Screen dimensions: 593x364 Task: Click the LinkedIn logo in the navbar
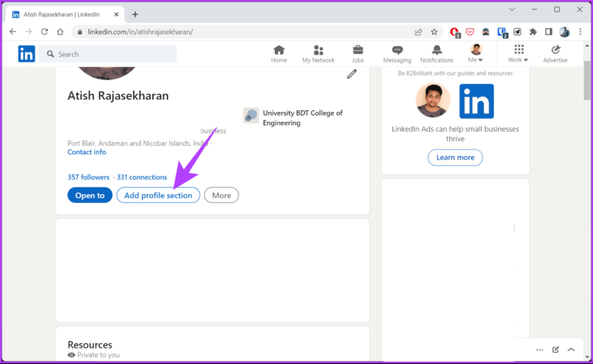point(26,54)
